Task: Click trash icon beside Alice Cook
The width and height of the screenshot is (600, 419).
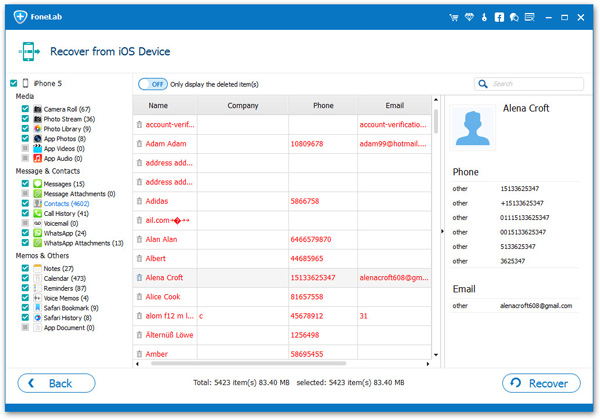Action: (x=139, y=297)
